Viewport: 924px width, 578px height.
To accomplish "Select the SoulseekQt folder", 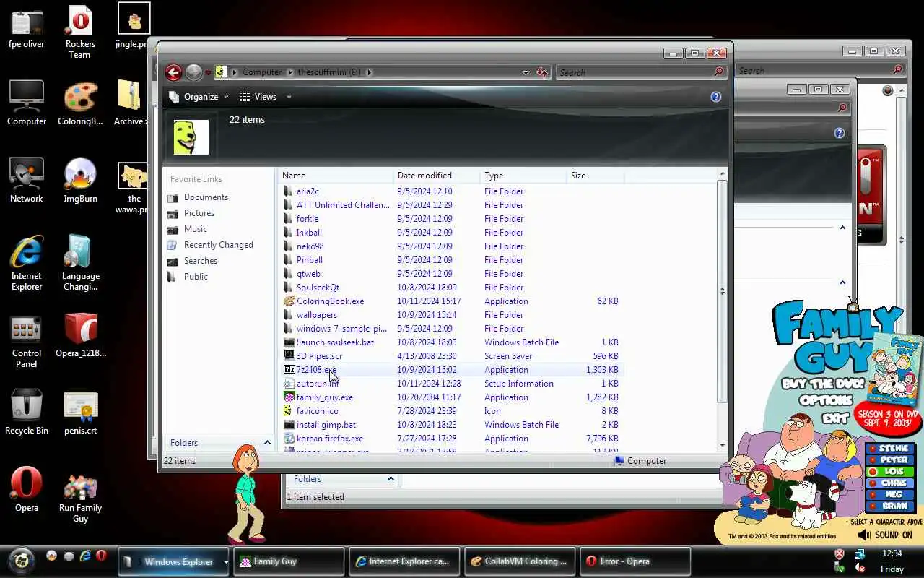I will tap(318, 288).
